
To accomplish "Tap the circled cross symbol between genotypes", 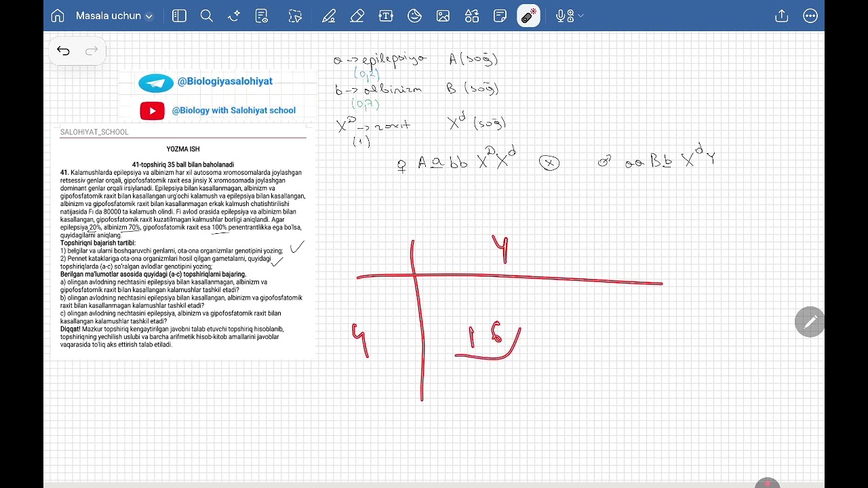I will click(x=549, y=163).
